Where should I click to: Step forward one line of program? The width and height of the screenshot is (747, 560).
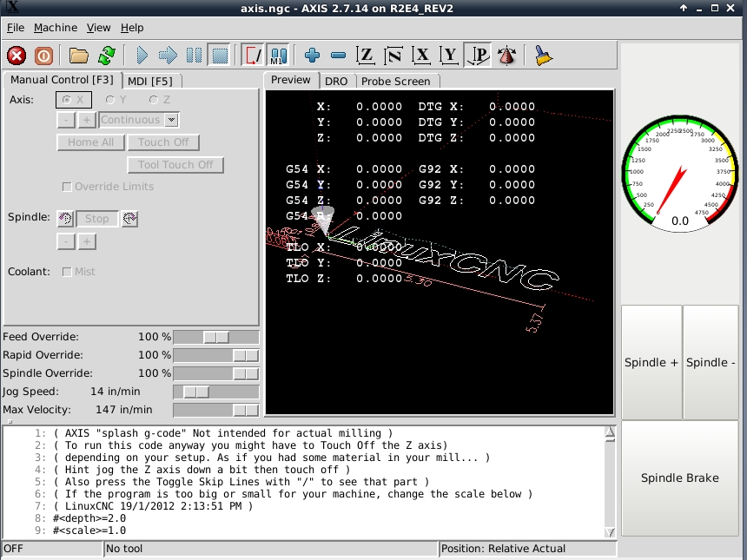(168, 56)
